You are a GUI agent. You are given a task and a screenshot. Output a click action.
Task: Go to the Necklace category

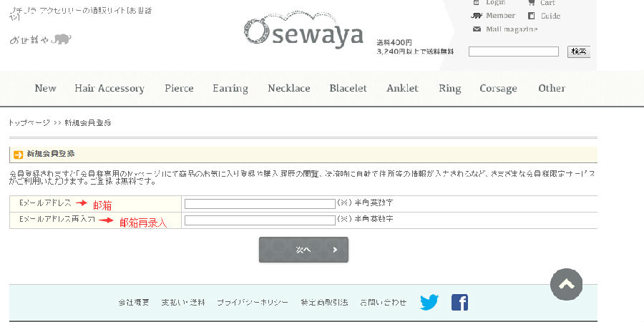click(289, 89)
